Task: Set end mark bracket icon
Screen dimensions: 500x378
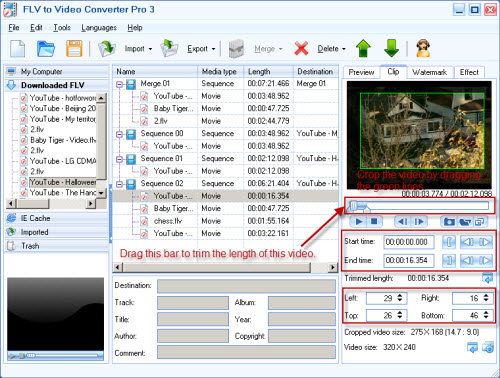Action: 449,260
